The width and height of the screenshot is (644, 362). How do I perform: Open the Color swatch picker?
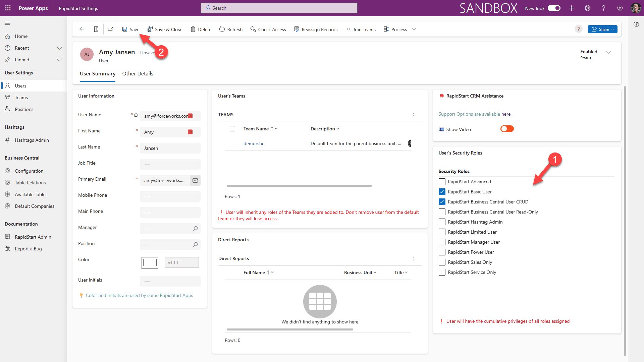point(150,262)
